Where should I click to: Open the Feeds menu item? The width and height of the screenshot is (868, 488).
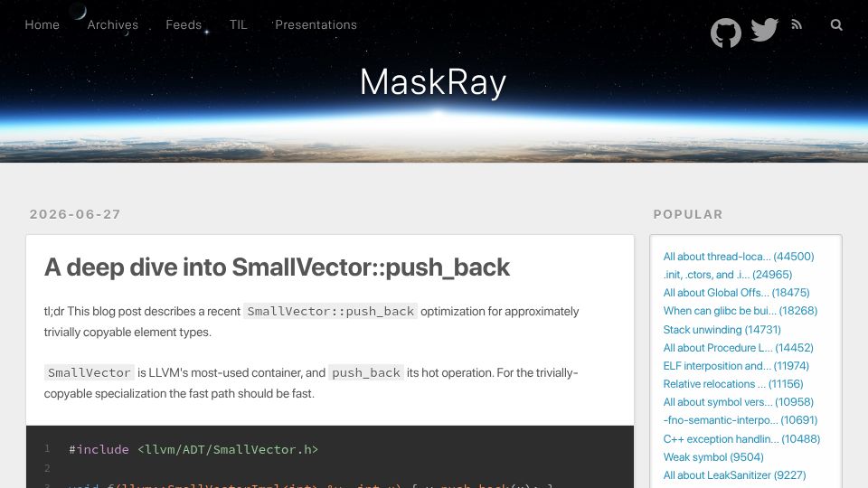(184, 25)
